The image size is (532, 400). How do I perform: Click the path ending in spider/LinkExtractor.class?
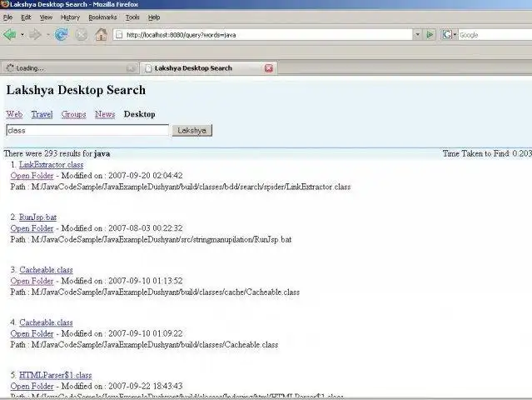click(x=181, y=187)
